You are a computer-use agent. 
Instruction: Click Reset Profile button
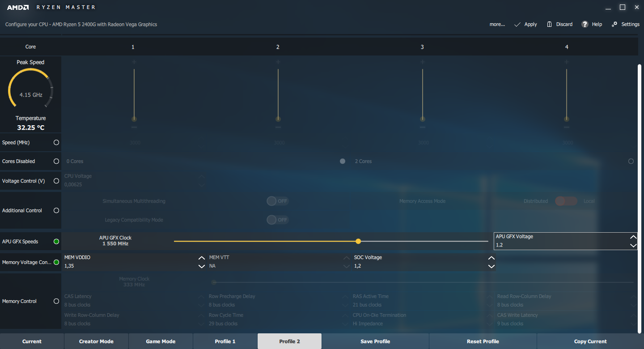tap(483, 341)
